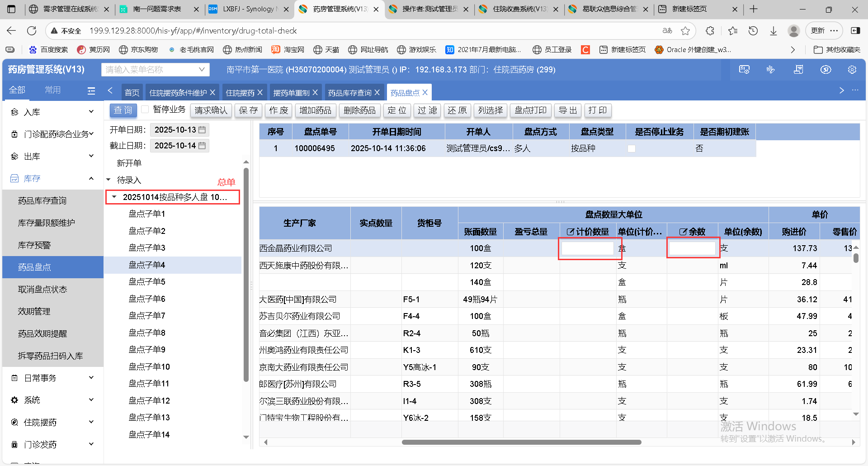Open the 请输入菜单名称 menu search dropdown
Image resolution: width=868 pixels, height=466 pixels.
[156, 70]
